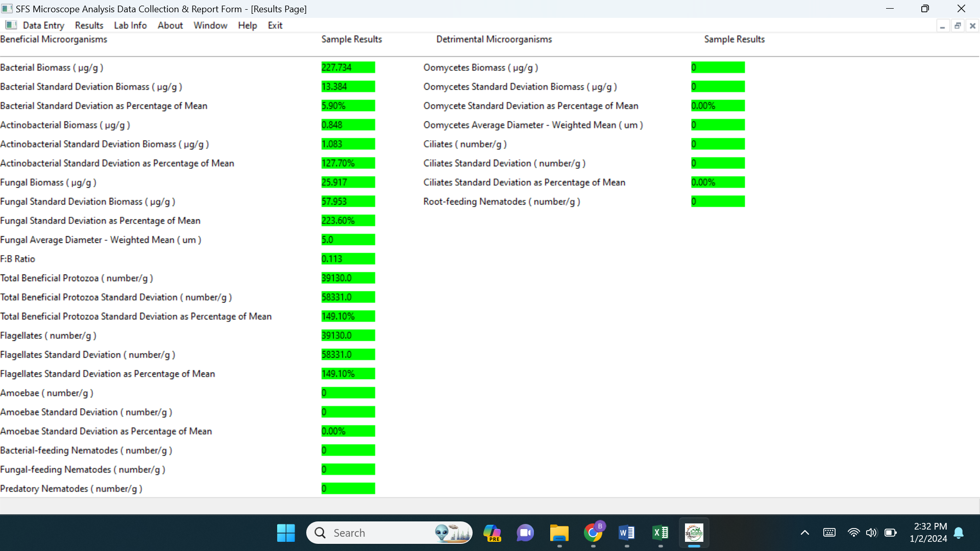Click the touch keyboard tray icon
Image resolution: width=980 pixels, height=551 pixels.
point(829,533)
